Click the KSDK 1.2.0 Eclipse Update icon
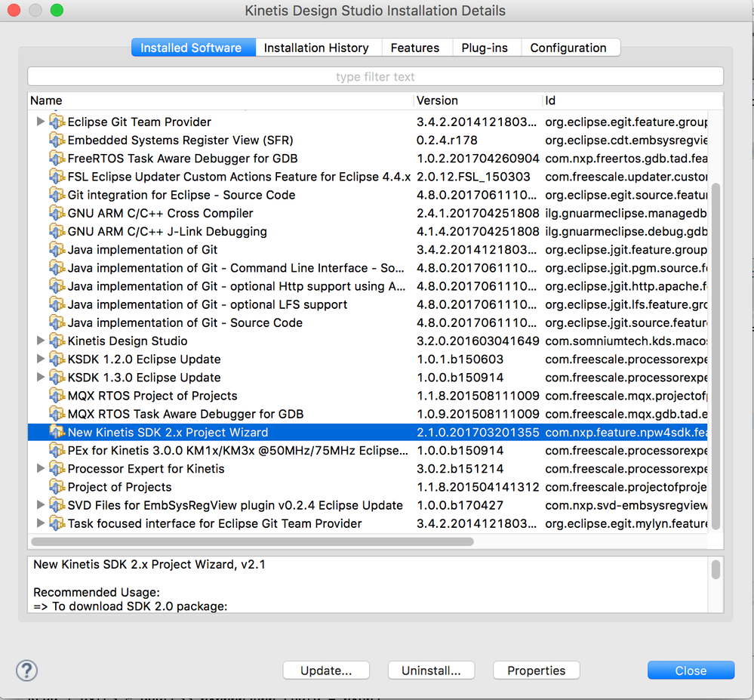The image size is (754, 700). pos(57,359)
